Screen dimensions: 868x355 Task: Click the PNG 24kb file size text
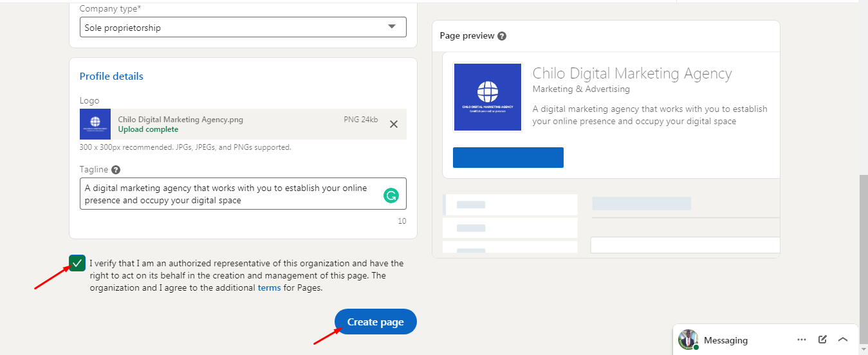361,120
